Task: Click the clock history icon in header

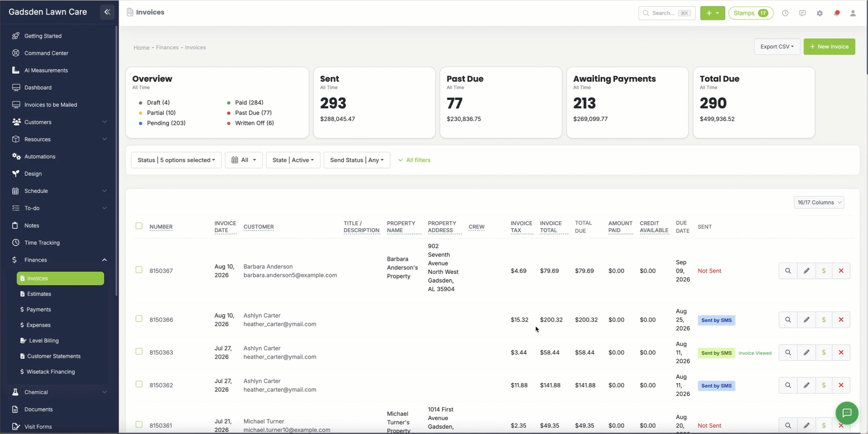Action: [x=785, y=13]
